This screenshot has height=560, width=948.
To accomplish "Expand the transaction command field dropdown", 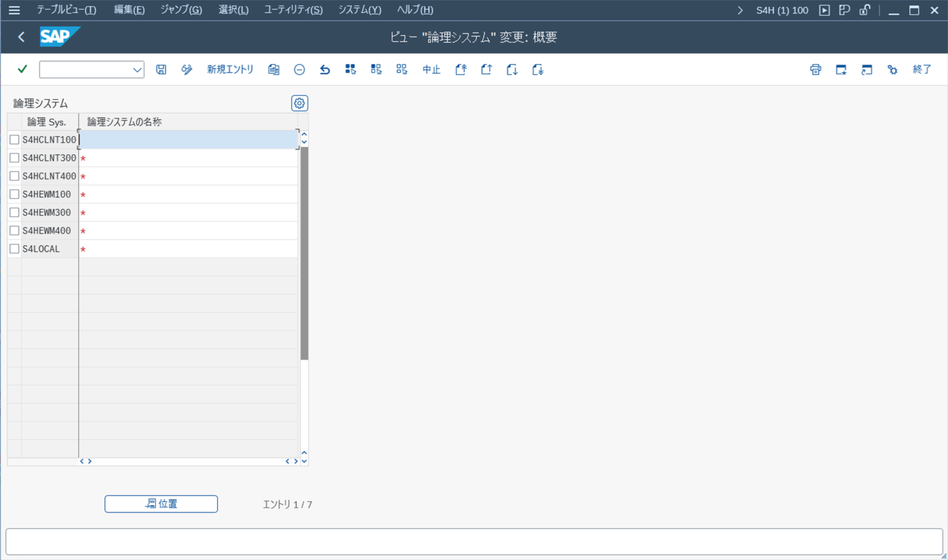I will pos(137,70).
